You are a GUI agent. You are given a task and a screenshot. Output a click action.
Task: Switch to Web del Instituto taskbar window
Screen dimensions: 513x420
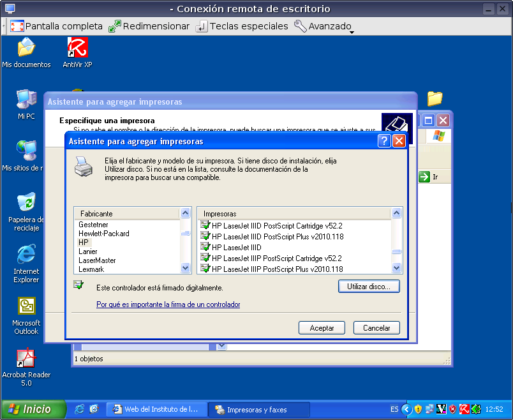coord(156,409)
